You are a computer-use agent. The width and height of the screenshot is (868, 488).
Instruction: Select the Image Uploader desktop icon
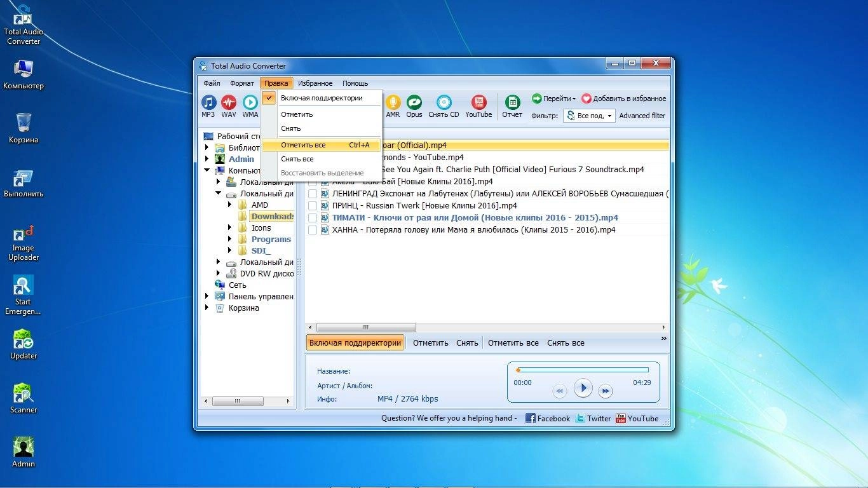[x=24, y=242]
